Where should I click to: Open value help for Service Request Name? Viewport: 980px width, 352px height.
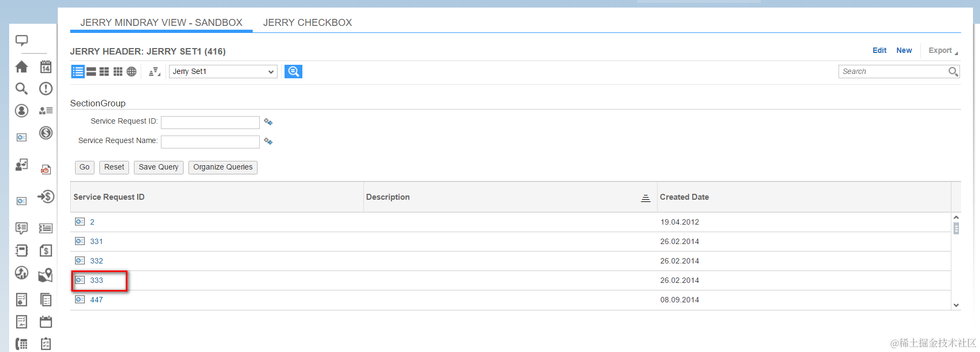268,141
